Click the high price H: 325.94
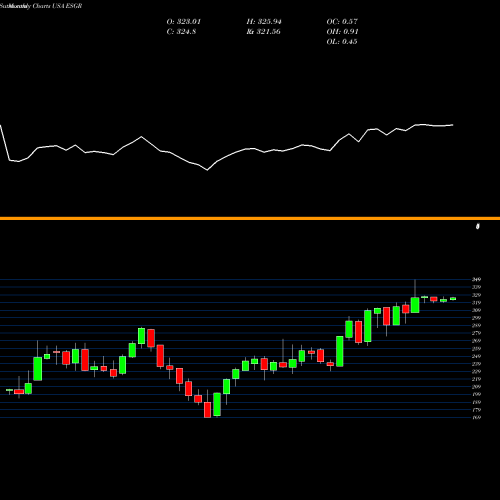This screenshot has height=500, width=500. click(x=264, y=22)
